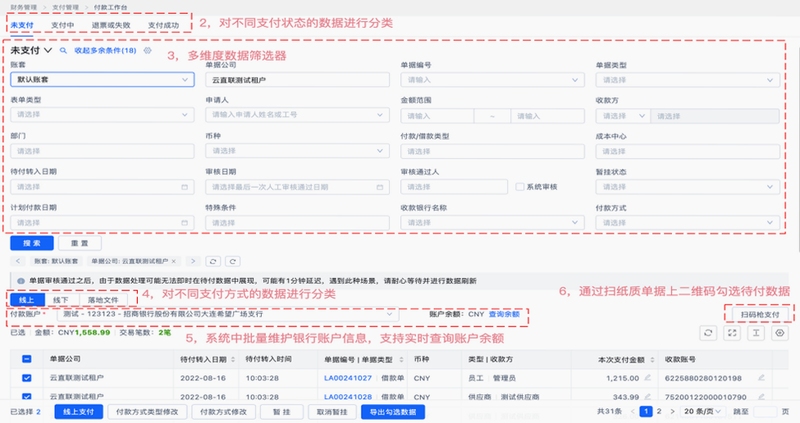Collapse filters via 收起多余条件(18) link
Image resolution: width=800 pixels, height=423 pixels.
coord(105,51)
